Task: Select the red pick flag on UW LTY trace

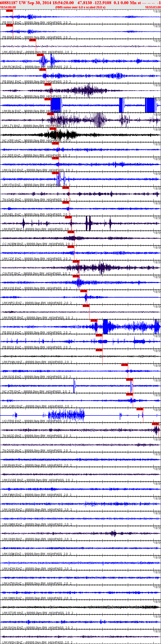Action: [50, 114]
